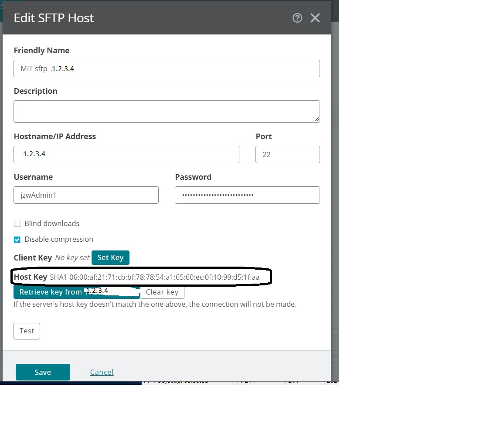Click the Test button

[27, 331]
